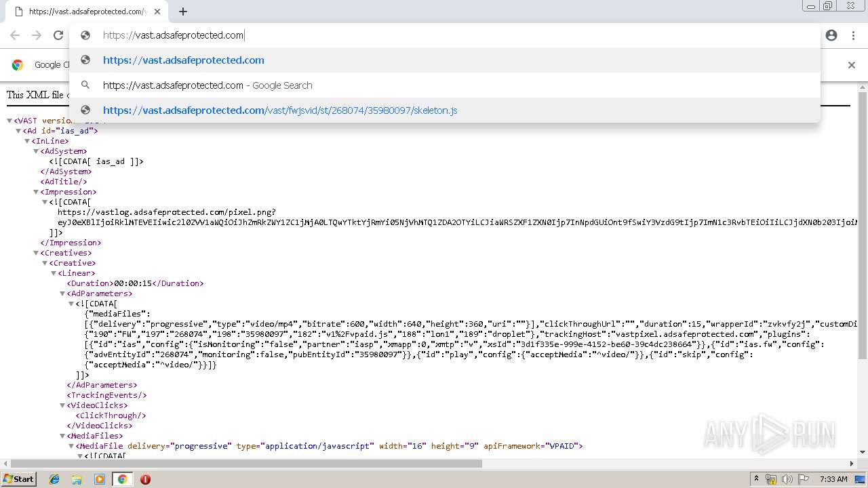The width and height of the screenshot is (868, 488).
Task: Collapse the AdParameters node
Action: (62, 293)
